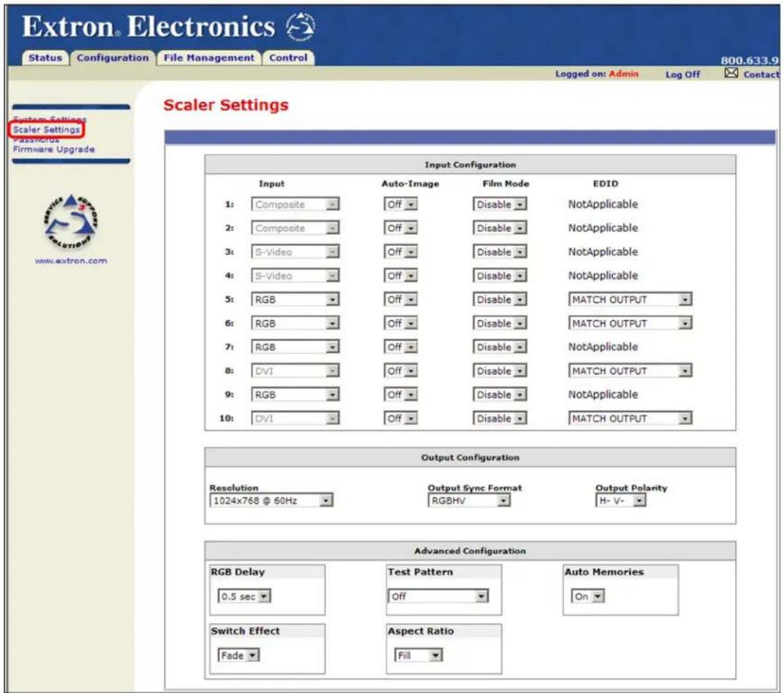Open the EDID dropdown for input 10
Image resolution: width=784 pixels, height=693 pixels.
630,418
